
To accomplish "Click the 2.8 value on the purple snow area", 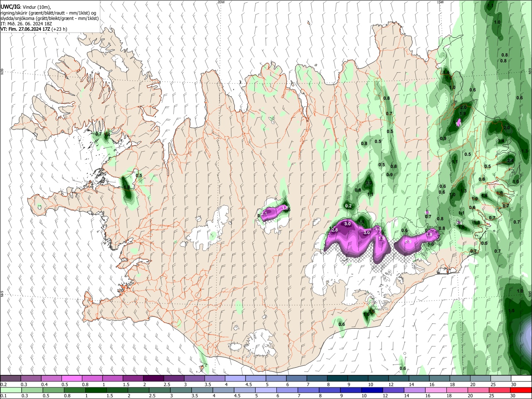I will [x=334, y=229].
